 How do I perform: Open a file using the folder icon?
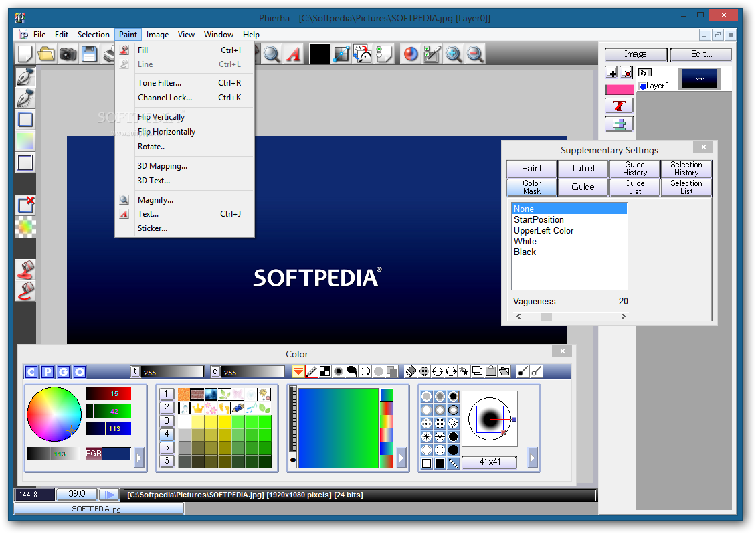coord(46,54)
